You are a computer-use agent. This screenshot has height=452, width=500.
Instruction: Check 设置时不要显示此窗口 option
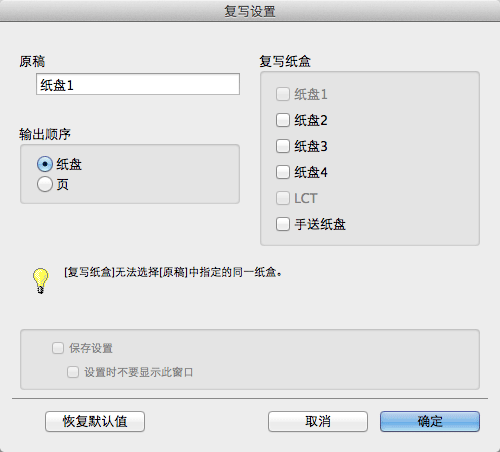[x=73, y=372]
